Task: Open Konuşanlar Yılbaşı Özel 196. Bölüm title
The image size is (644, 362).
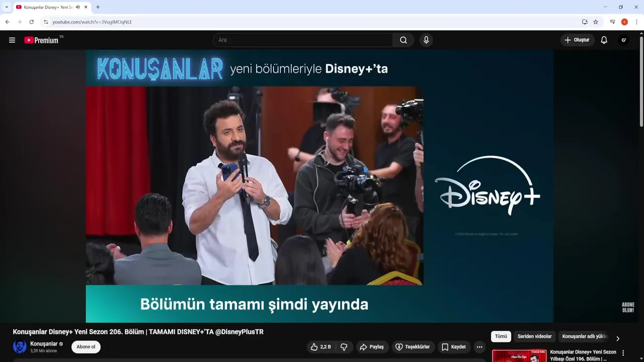Action: 583,355
